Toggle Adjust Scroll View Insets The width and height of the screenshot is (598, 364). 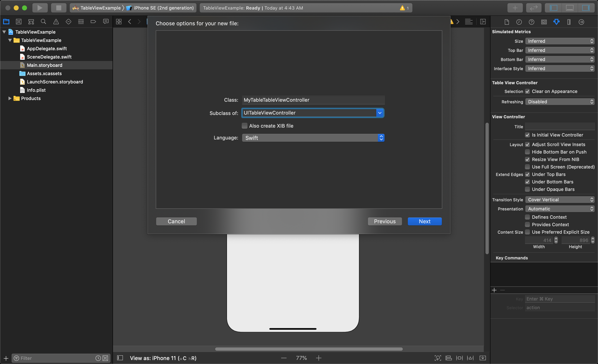click(x=527, y=144)
